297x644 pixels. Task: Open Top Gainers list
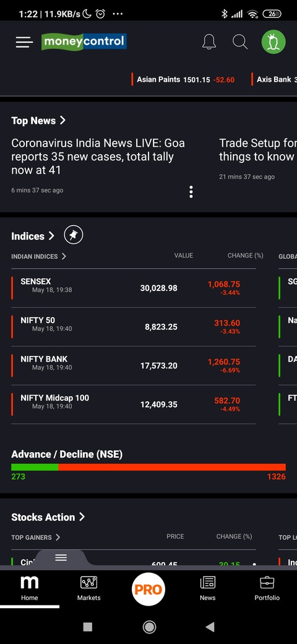[36, 537]
